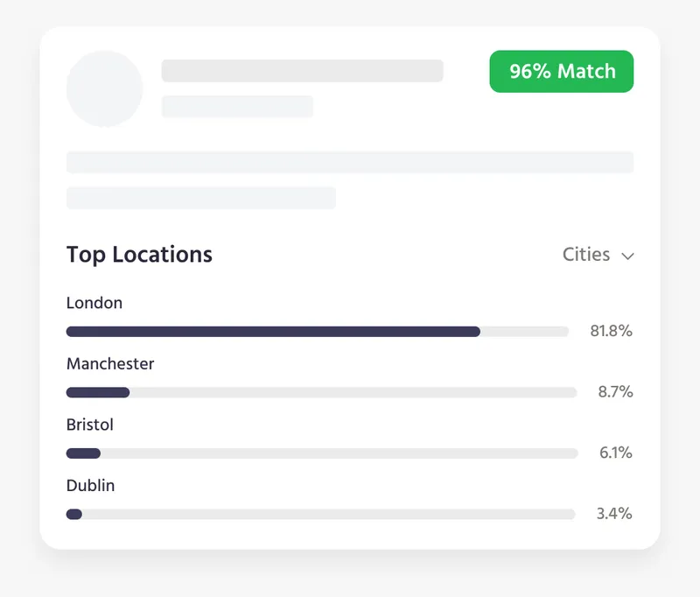Click the 8.7% value for Manchester
Viewport: 700px width, 597px height.
pyautogui.click(x=615, y=392)
